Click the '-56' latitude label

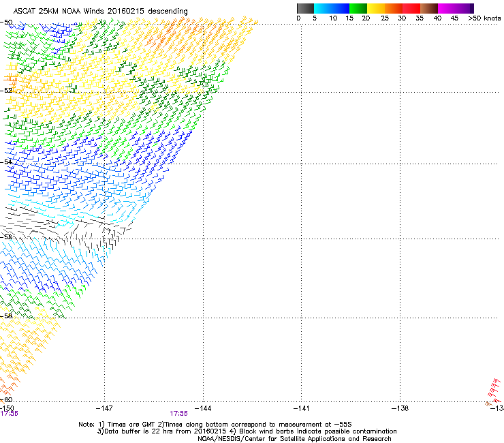tap(6, 236)
